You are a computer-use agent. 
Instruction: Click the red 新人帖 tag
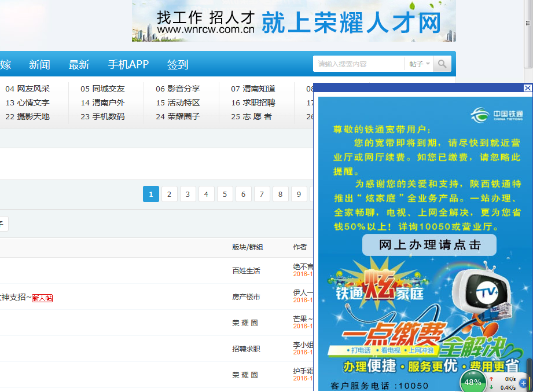[42, 298]
